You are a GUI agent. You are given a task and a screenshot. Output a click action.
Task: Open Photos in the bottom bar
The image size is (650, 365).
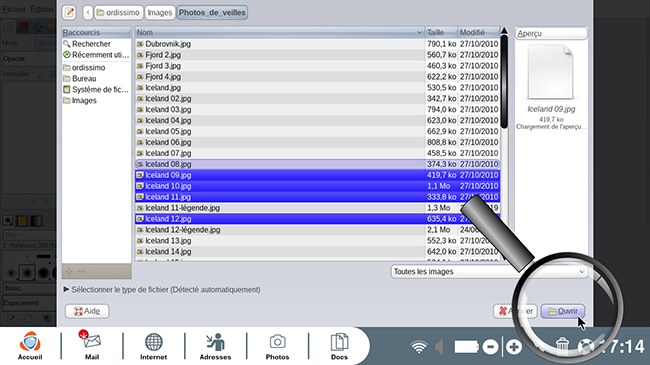coord(277,346)
